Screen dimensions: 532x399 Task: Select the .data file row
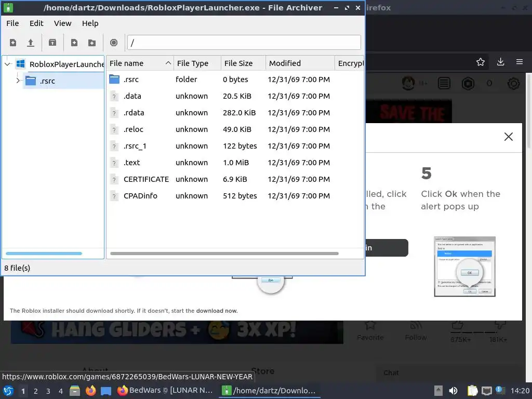[235, 96]
